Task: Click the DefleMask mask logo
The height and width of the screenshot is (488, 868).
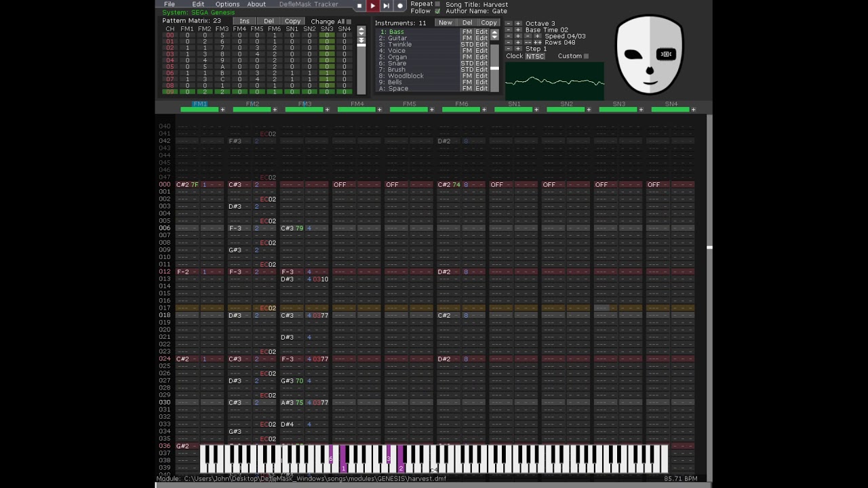Action: [x=649, y=55]
